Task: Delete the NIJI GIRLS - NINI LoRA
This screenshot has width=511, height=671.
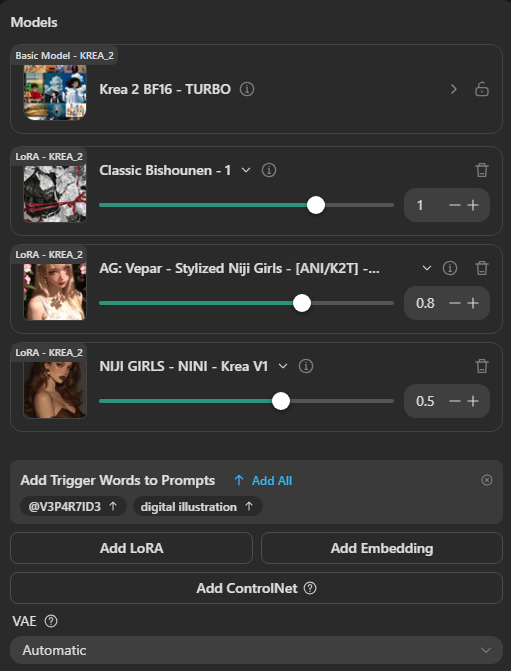Action: [x=481, y=366]
